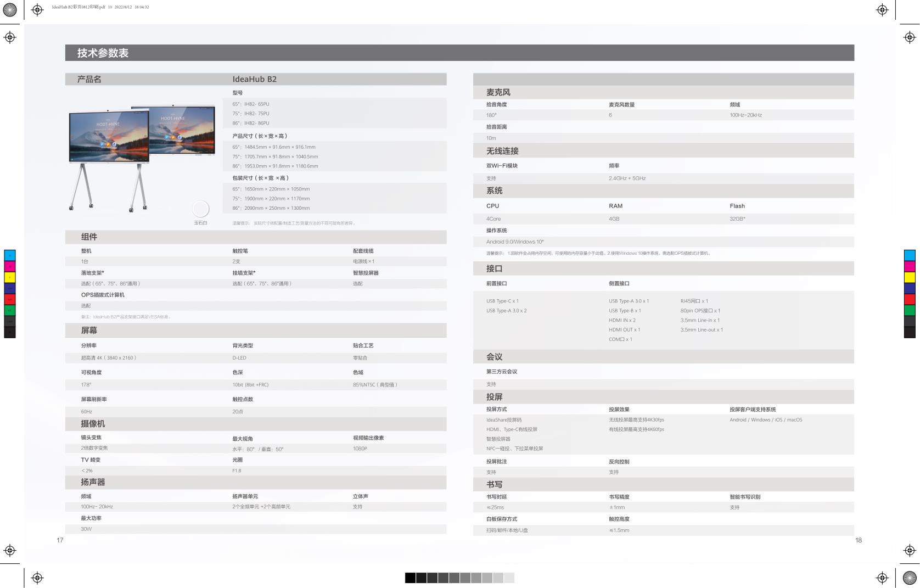Screen dimensions: 920x588
Task: Click the 无线连接 section heading
Action: [x=502, y=150]
